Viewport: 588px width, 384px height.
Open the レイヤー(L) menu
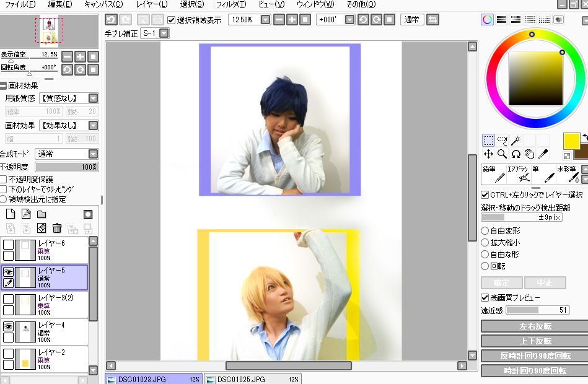[x=152, y=4]
